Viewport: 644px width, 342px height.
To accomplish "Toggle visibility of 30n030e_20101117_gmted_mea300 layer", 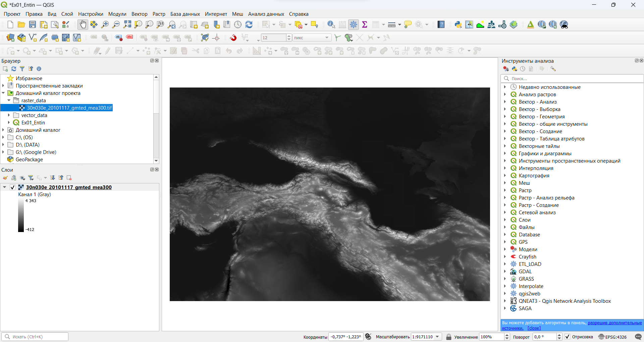I will click(x=12, y=187).
